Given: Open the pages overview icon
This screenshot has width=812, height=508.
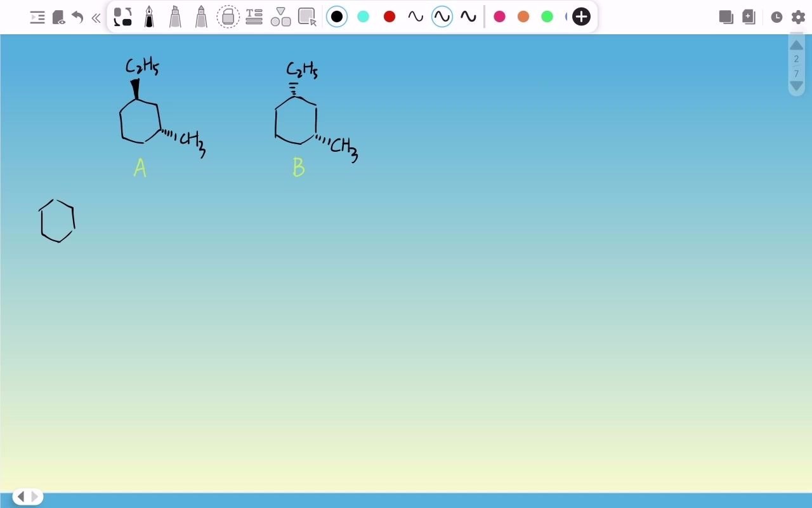Looking at the screenshot, I should (x=726, y=17).
